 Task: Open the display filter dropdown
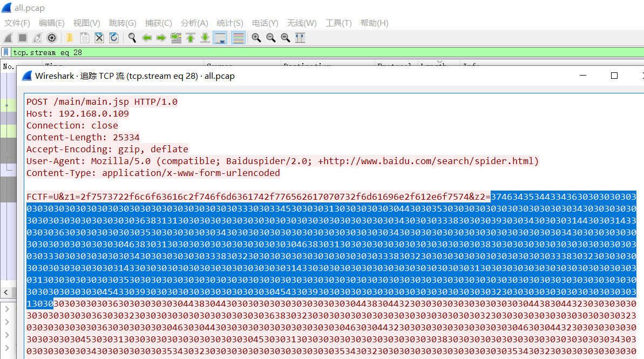point(640,52)
